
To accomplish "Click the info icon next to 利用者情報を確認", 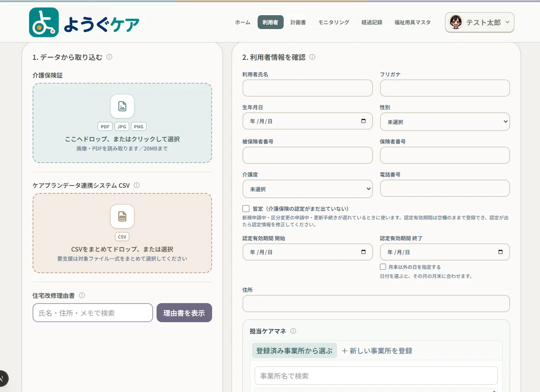I will (x=312, y=57).
